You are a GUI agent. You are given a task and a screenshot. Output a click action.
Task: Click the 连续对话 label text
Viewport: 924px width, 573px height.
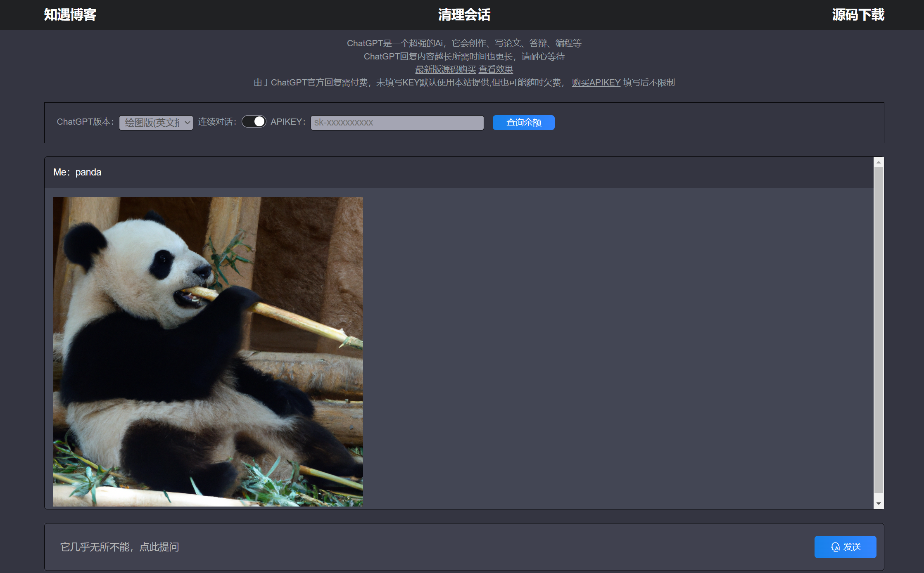pos(217,122)
